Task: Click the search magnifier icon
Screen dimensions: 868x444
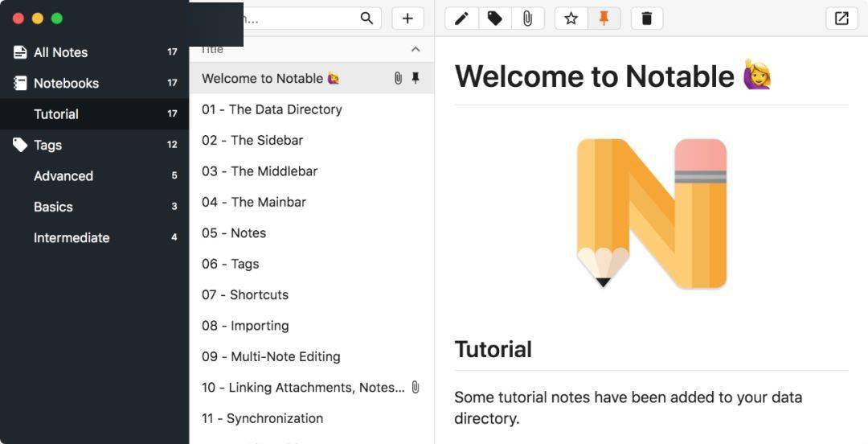Action: pos(366,18)
